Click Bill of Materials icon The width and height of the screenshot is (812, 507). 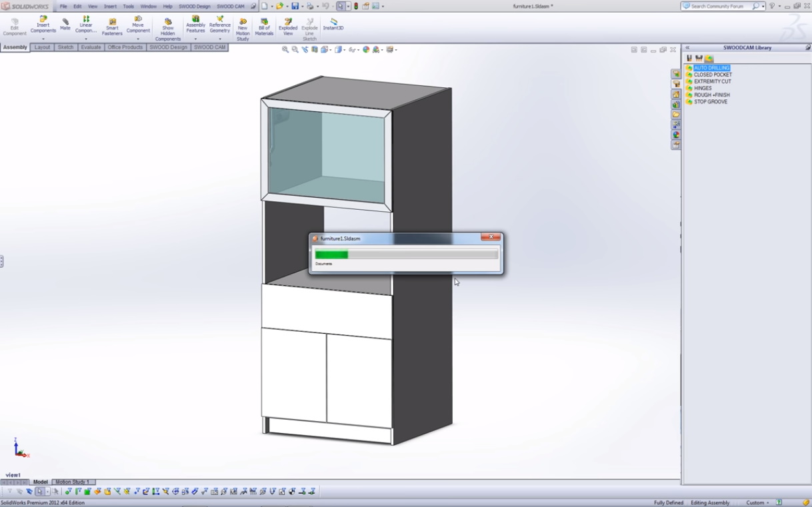click(264, 27)
